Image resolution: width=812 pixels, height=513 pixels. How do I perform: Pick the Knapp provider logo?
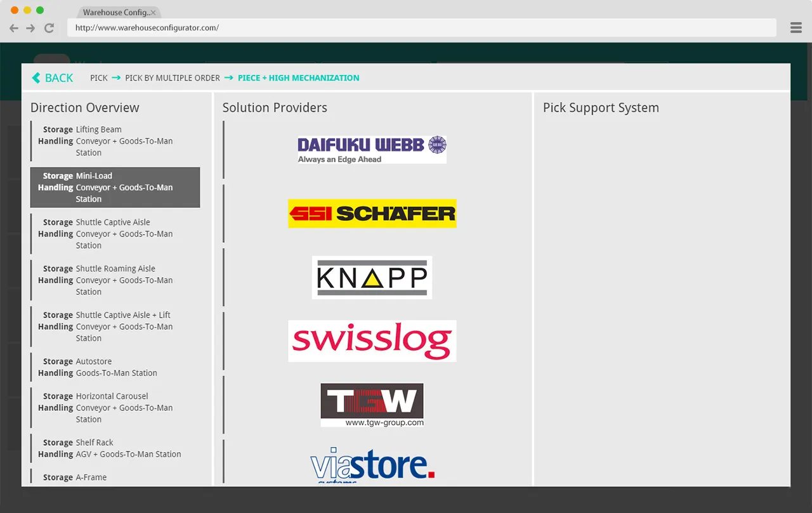pyautogui.click(x=372, y=278)
